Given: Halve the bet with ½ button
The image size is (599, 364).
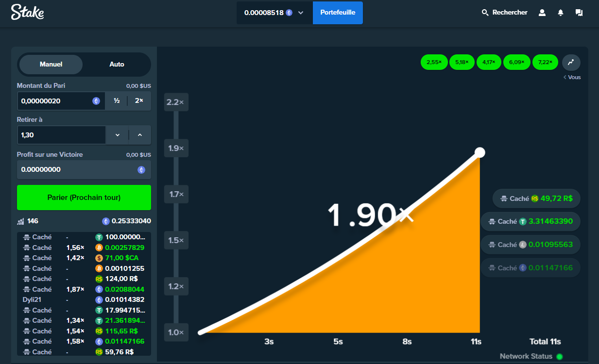Looking at the screenshot, I should [x=117, y=101].
